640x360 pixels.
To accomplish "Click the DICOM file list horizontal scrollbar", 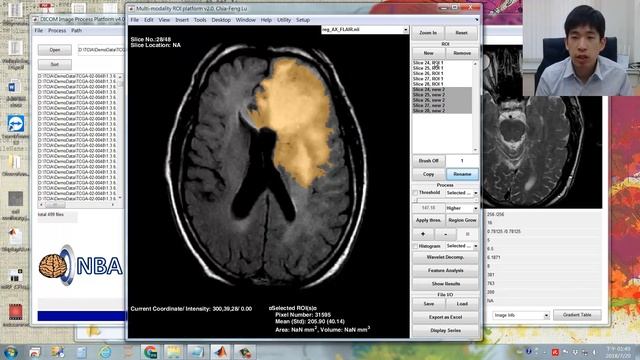I will [x=77, y=204].
